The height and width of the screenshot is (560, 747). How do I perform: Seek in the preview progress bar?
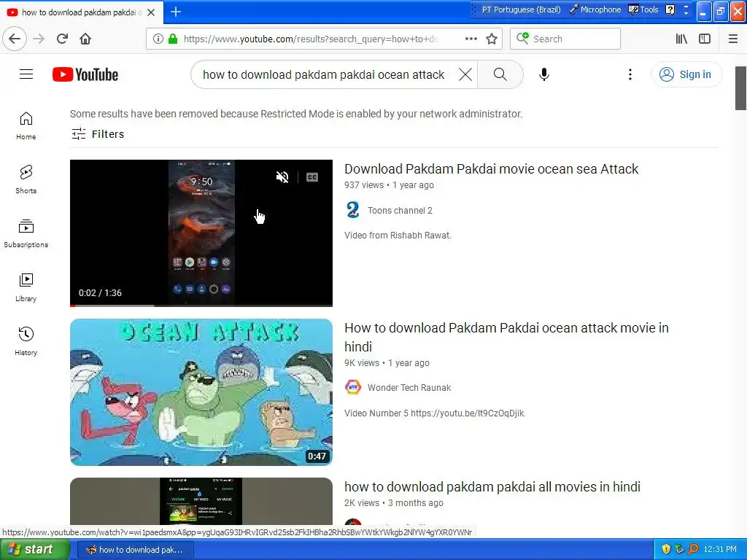(x=201, y=305)
